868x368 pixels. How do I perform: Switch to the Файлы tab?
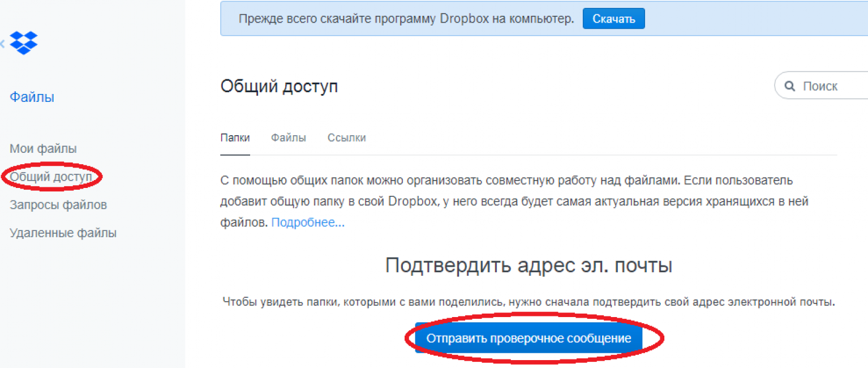(x=289, y=138)
